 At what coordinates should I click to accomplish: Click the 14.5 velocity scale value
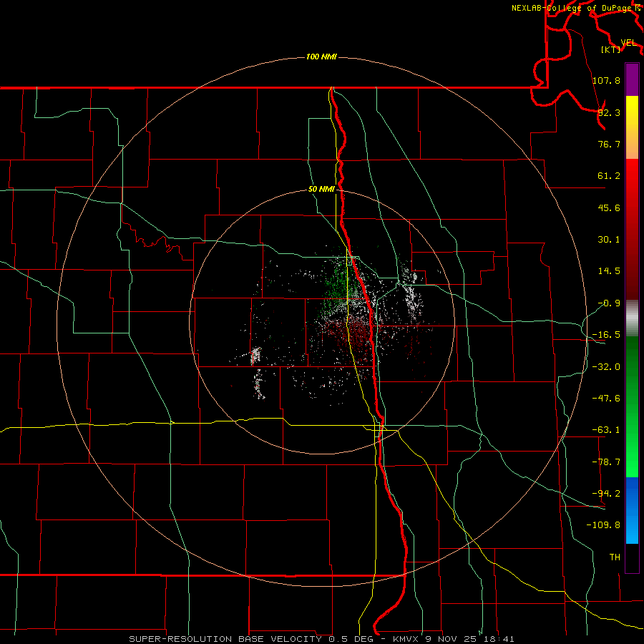(x=609, y=271)
